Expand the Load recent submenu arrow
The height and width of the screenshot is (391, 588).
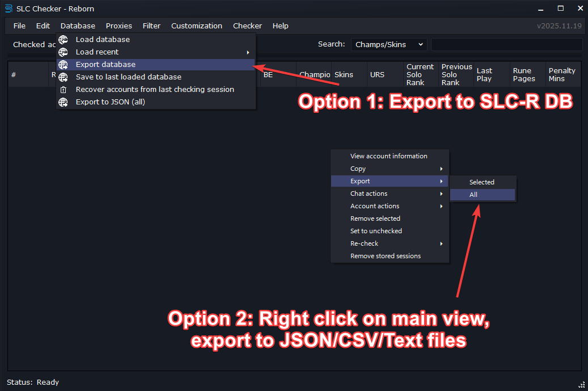pyautogui.click(x=248, y=52)
